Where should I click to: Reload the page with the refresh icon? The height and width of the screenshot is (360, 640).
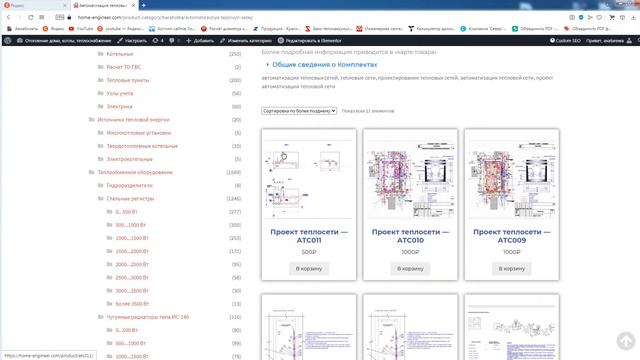coord(31,18)
